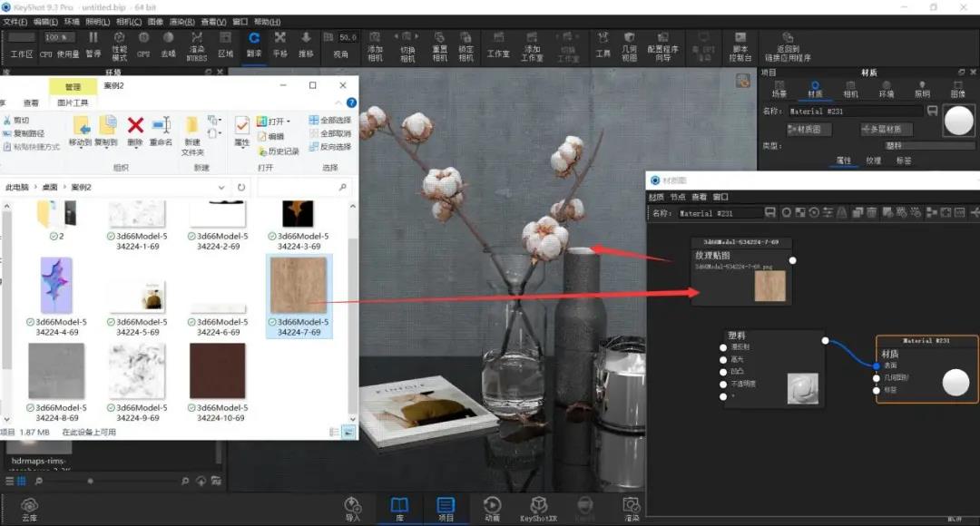980x526 pixels.
Task: Switch to the 纹理 sub-tab
Action: pos(873,161)
